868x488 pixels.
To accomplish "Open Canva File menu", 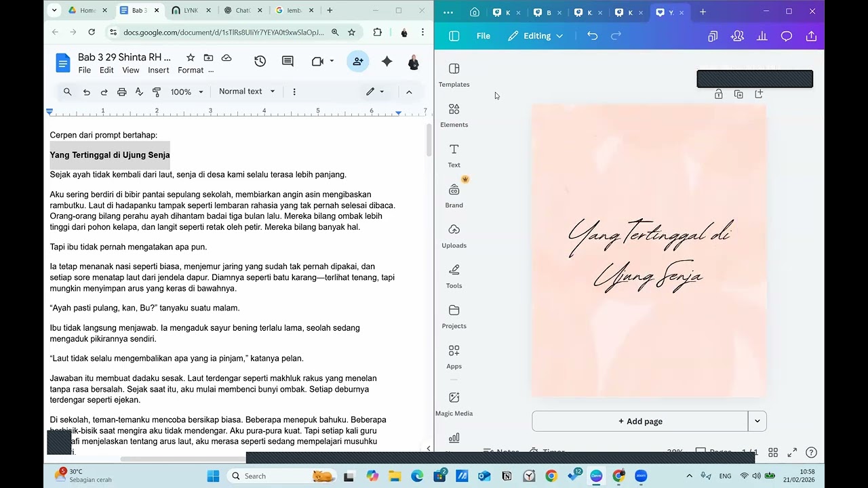I will click(484, 36).
